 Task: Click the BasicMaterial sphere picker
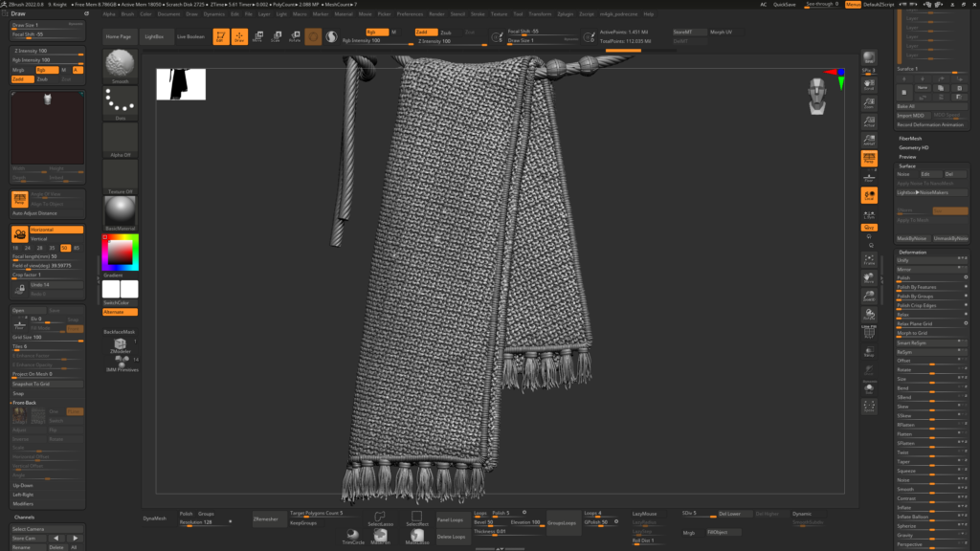click(120, 209)
